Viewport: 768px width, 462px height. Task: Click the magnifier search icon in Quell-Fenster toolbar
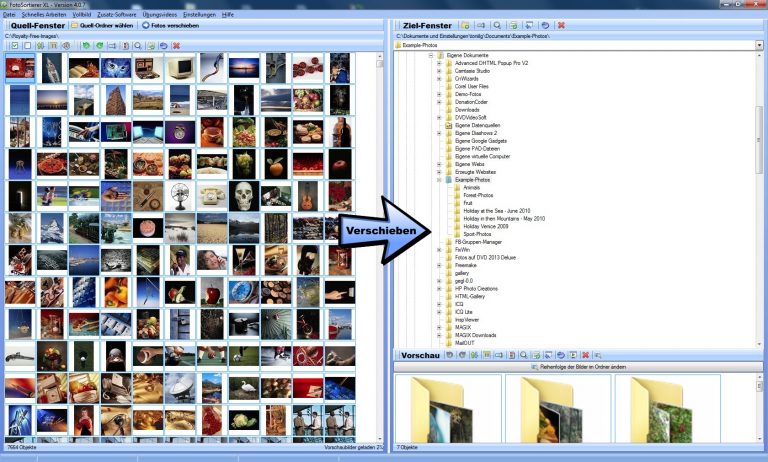137,46
